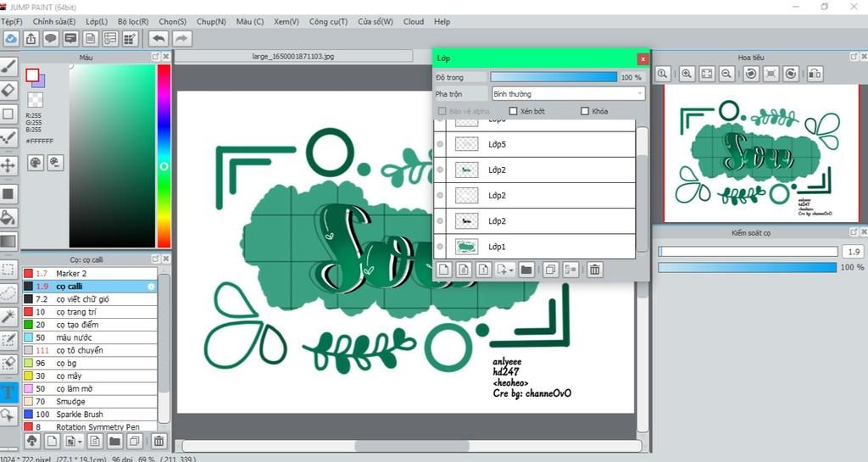
Task: Adjust the Độ trong opacity slider
Action: coord(554,77)
